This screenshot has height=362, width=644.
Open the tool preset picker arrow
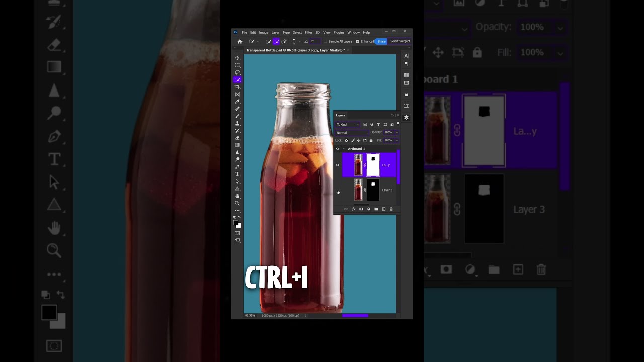pyautogui.click(x=257, y=41)
